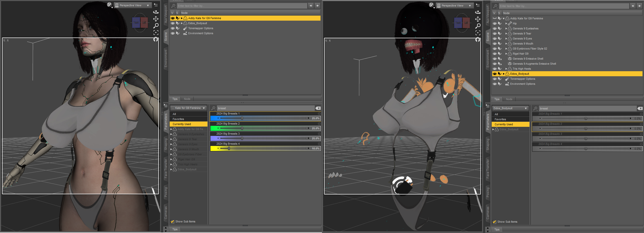Select pan camera tool in left viewport
The image size is (644, 233).
156,19
